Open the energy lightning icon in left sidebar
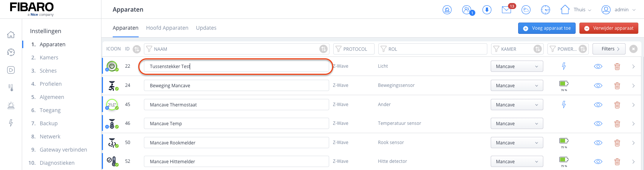The height and width of the screenshot is (170, 644). 11,123
